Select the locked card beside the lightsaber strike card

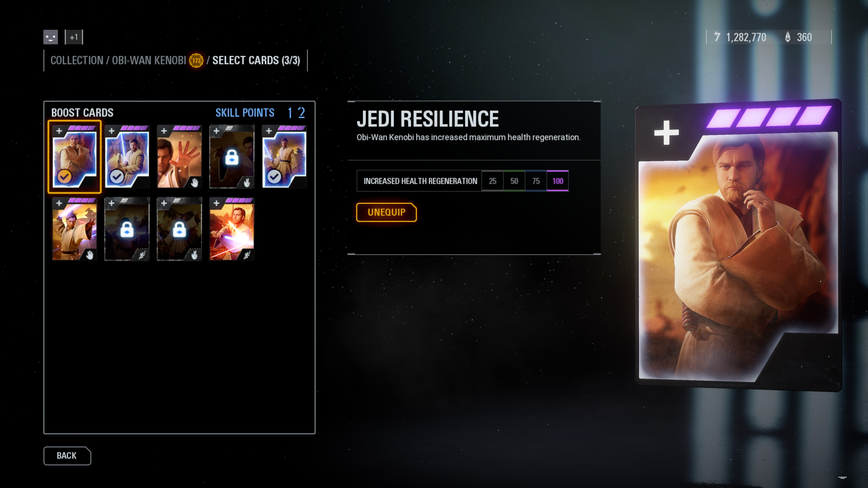point(179,229)
